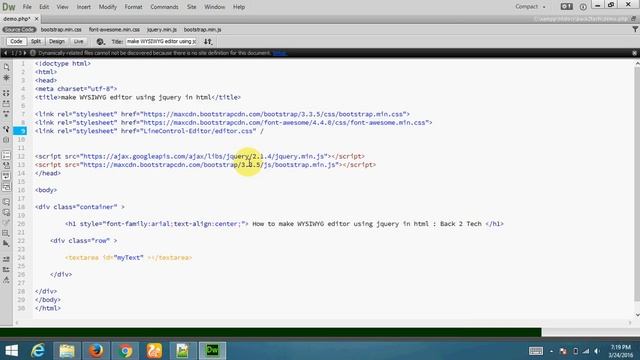640x360 pixels.
Task: Open bootstrap.min.css related file
Action: (61, 29)
